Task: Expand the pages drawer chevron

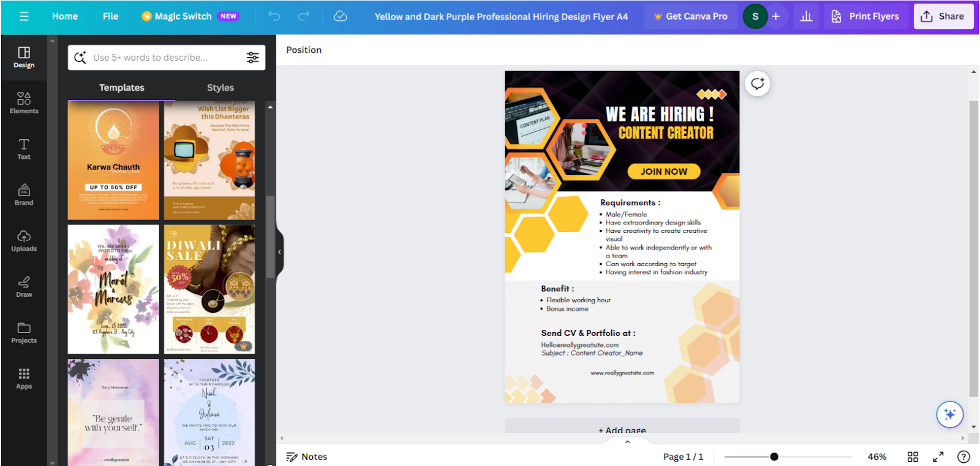Action: pyautogui.click(x=627, y=441)
